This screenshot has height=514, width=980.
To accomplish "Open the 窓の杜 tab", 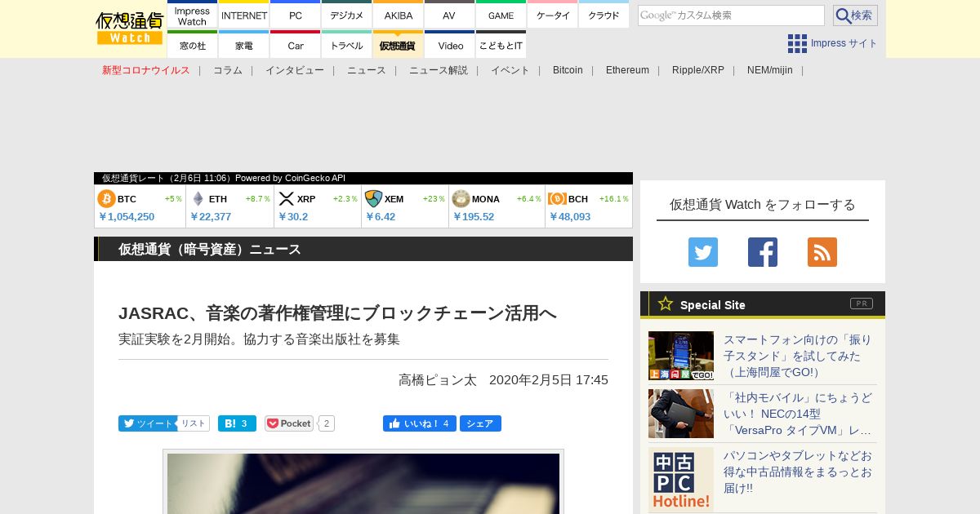I will click(x=192, y=45).
